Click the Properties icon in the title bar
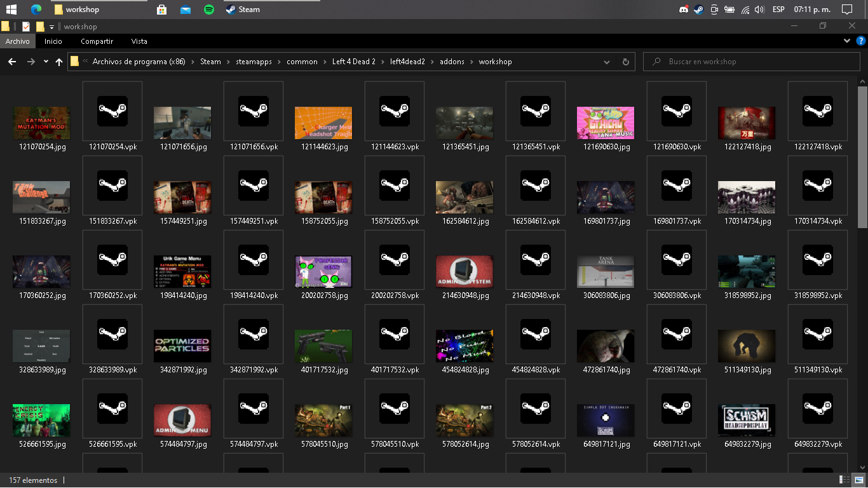The height and width of the screenshot is (488, 868). click(26, 27)
